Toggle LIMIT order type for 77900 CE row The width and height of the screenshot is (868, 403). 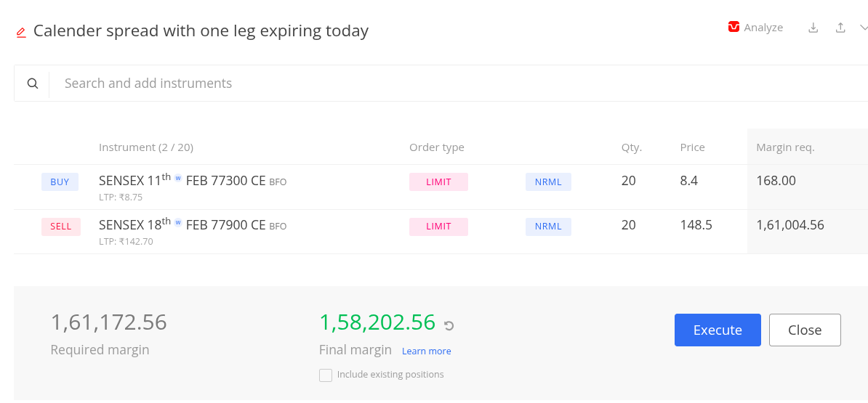tap(438, 227)
